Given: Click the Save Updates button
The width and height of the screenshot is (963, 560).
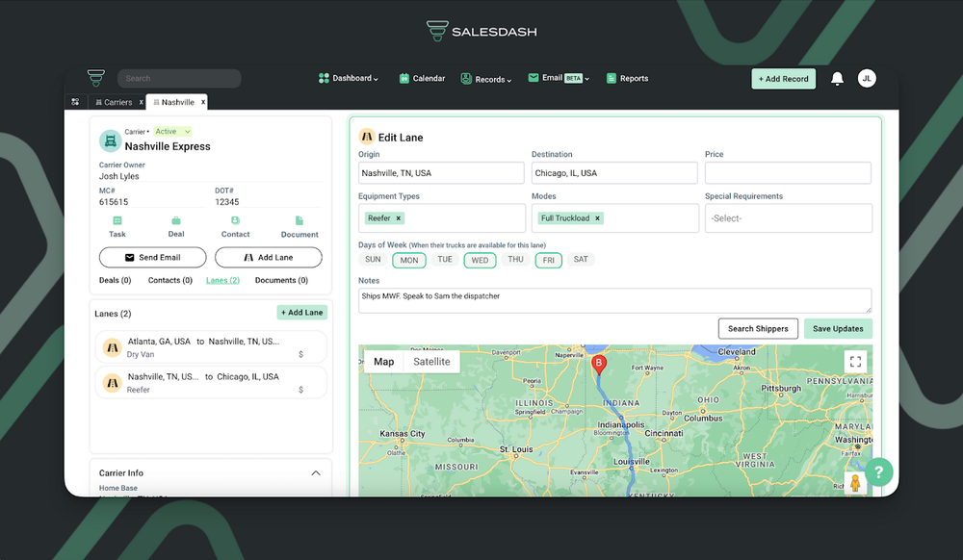Looking at the screenshot, I should (x=838, y=329).
